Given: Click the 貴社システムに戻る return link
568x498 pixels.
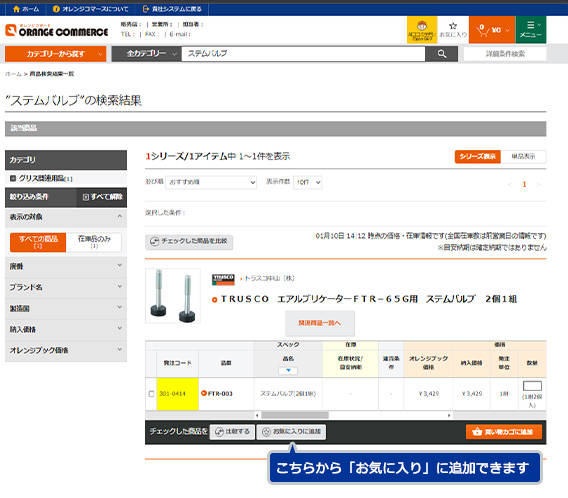Looking at the screenshot, I should tap(172, 9).
